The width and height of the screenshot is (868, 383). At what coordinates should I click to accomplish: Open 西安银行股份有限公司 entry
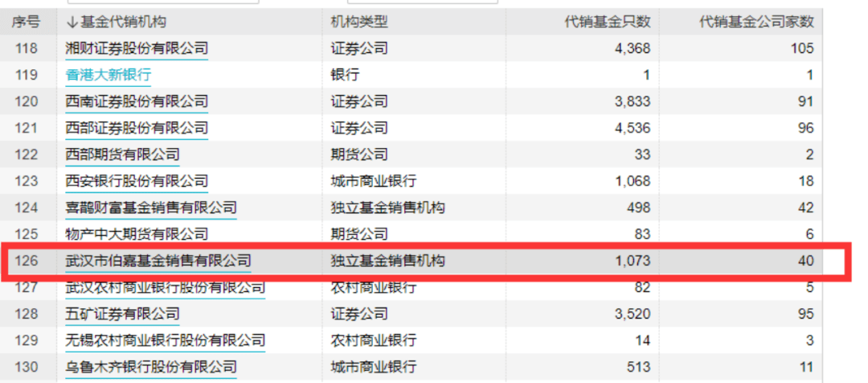pyautogui.click(x=137, y=181)
